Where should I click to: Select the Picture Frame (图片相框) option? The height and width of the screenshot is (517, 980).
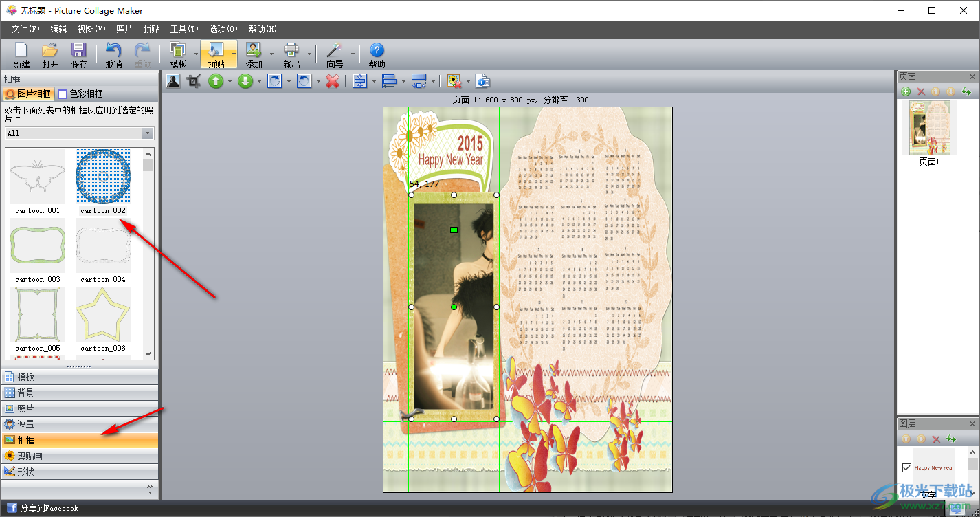point(27,93)
